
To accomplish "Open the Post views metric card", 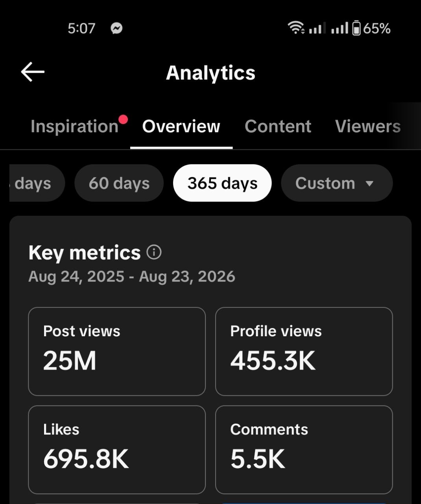I will 117,351.
